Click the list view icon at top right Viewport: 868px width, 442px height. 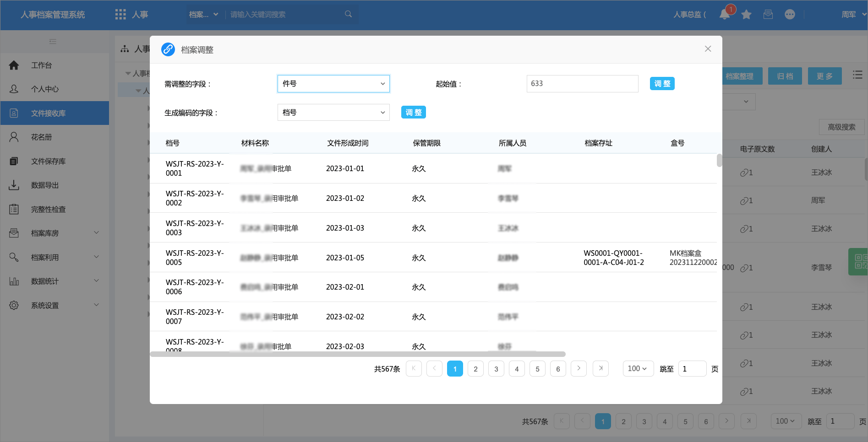click(857, 75)
